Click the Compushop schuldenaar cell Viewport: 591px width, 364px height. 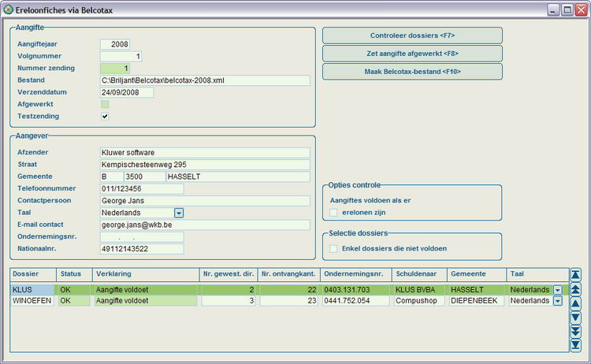(x=419, y=301)
